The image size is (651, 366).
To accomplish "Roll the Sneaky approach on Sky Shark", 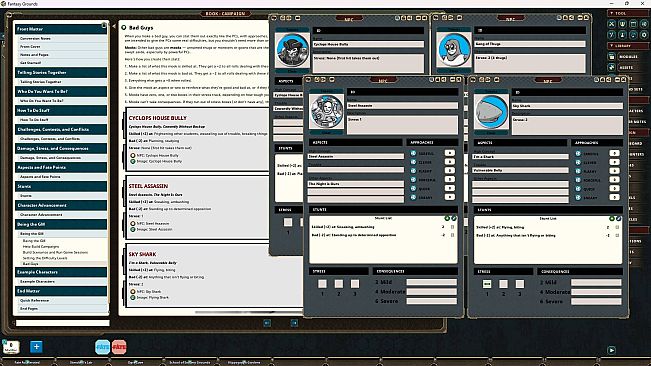I will point(578,198).
